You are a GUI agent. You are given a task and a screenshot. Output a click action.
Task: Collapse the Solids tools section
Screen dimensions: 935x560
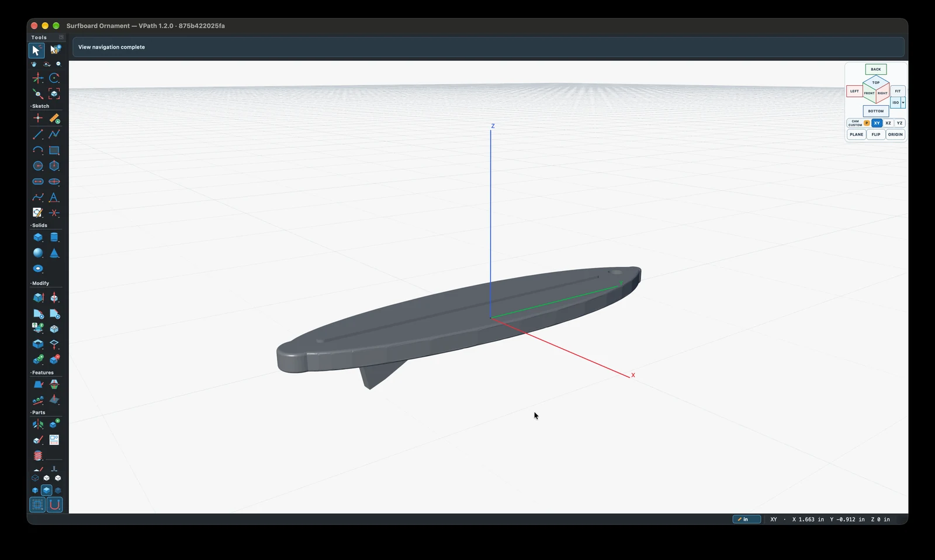point(40,225)
